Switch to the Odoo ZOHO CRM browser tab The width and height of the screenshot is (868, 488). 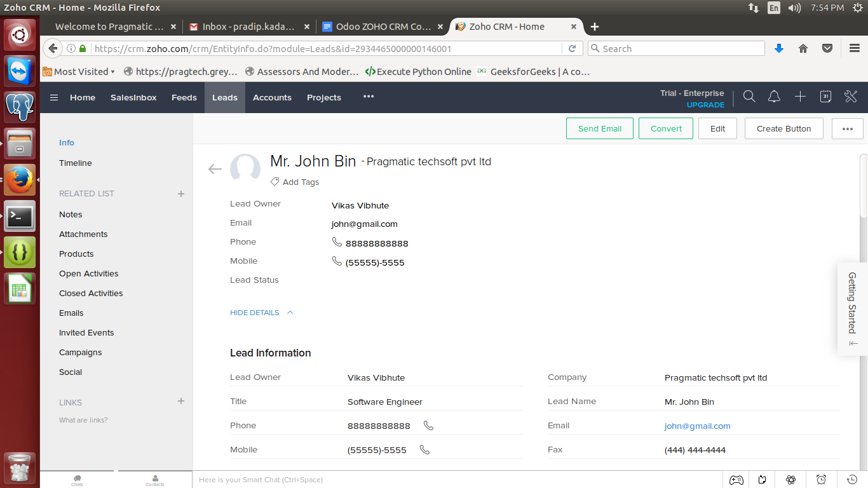[x=383, y=27]
